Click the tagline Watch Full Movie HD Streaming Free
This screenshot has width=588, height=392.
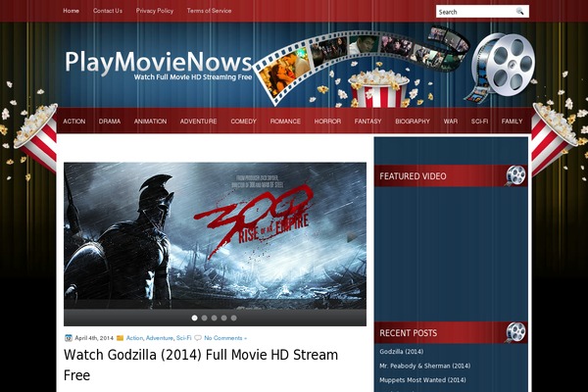click(x=193, y=77)
